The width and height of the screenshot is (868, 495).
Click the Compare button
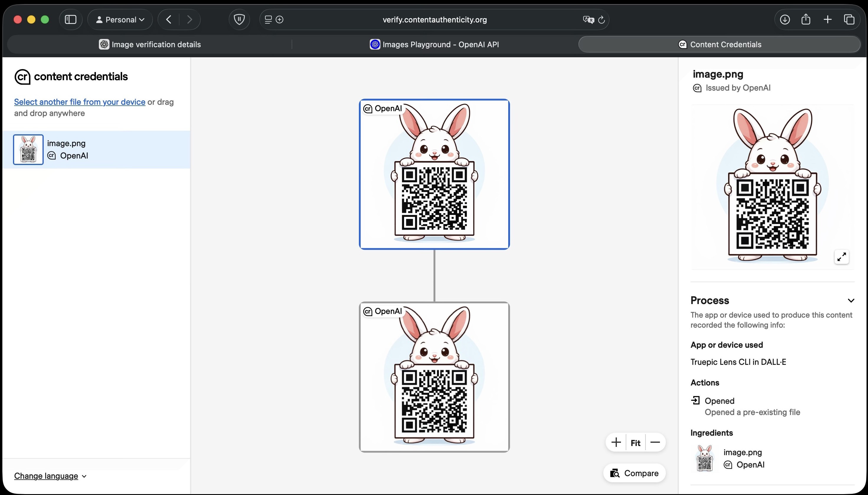tap(634, 473)
